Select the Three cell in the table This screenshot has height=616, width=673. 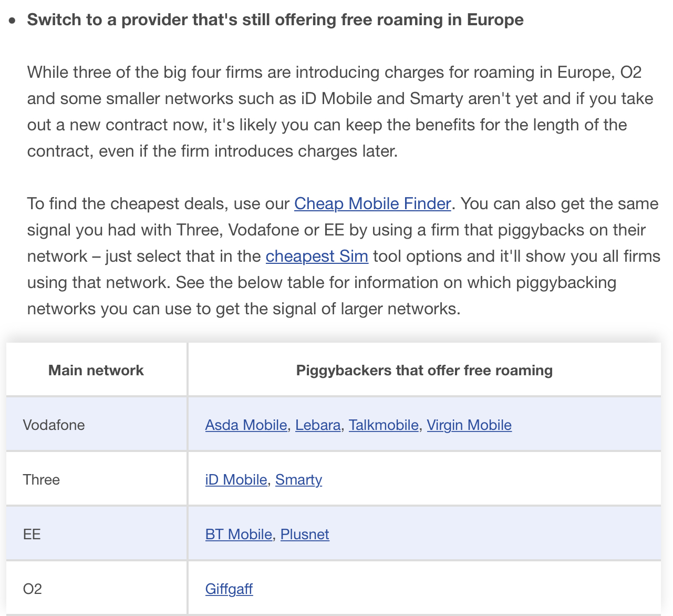pos(42,479)
